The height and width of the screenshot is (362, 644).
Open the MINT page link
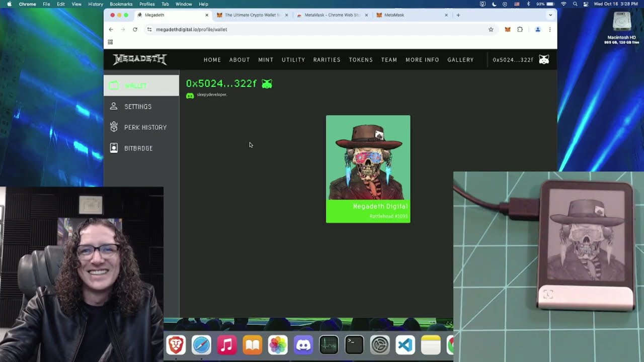[266, 60]
